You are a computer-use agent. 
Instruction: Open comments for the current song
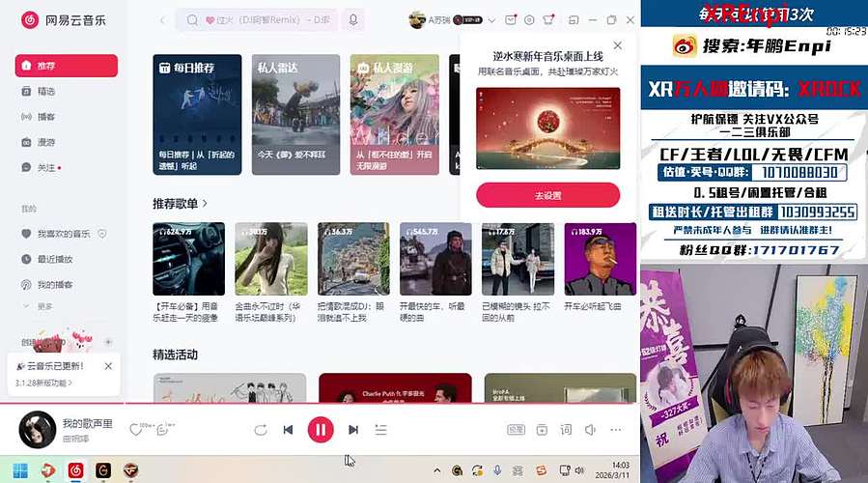163,429
